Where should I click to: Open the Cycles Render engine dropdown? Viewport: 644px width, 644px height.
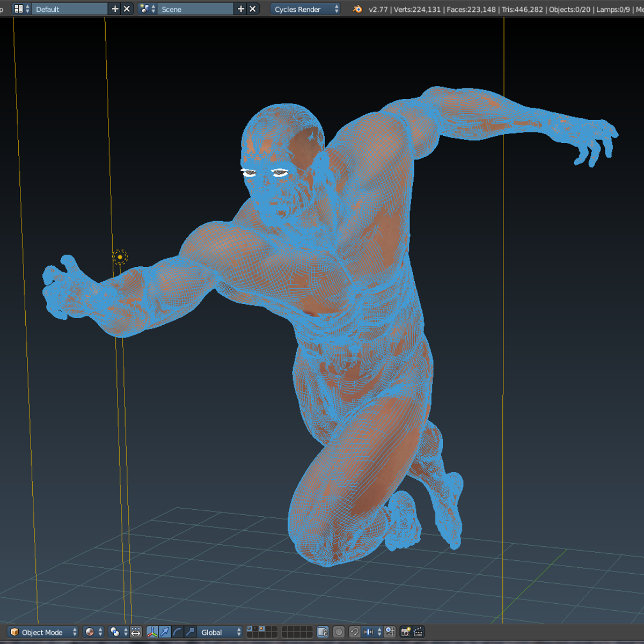[x=305, y=9]
